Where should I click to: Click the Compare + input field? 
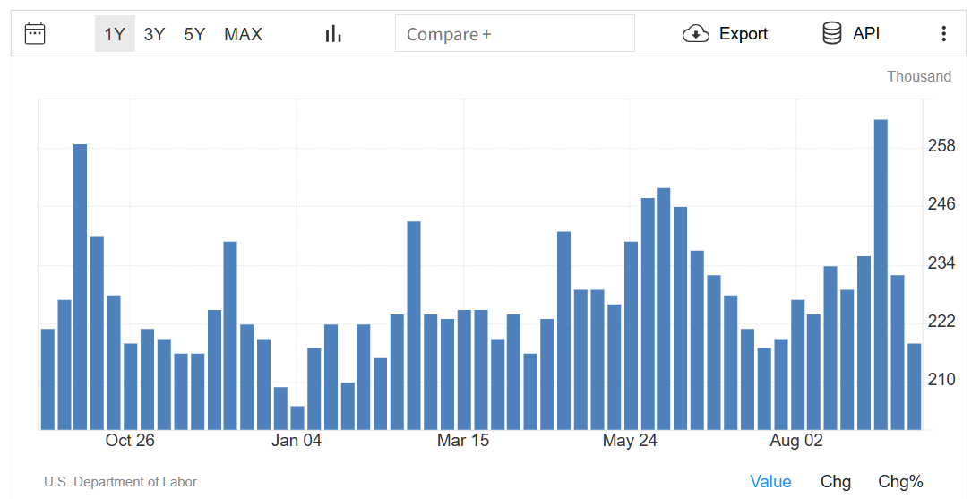pos(514,34)
